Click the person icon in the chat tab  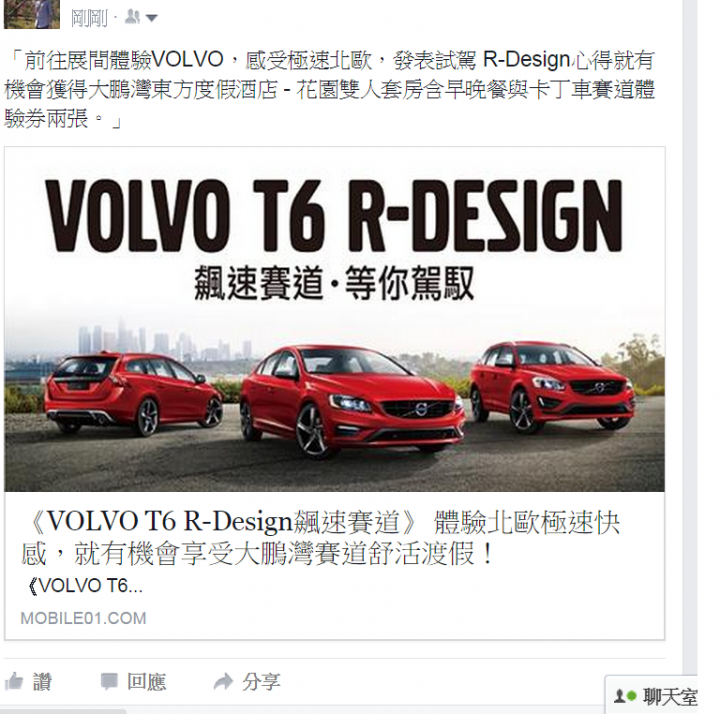pos(619,697)
